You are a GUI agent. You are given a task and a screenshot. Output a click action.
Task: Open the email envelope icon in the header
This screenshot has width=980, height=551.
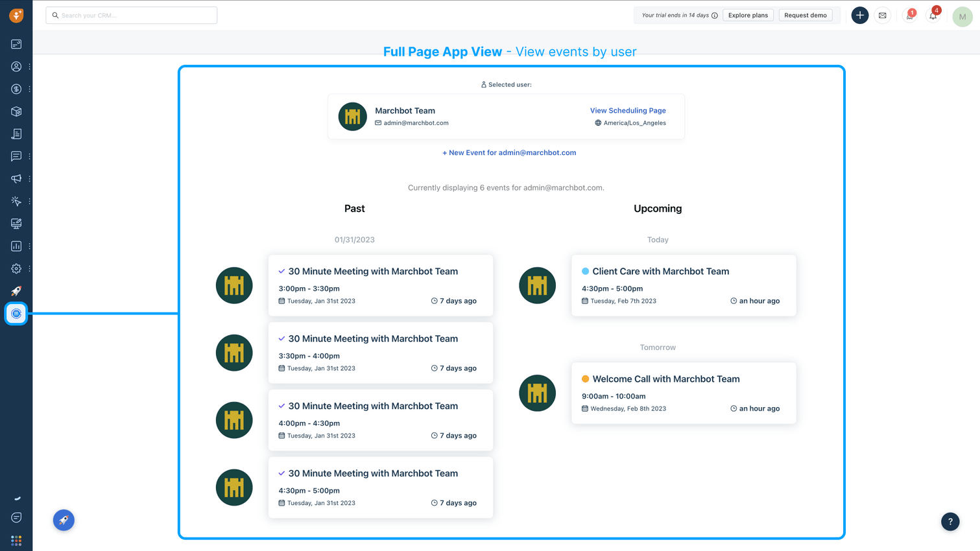883,15
